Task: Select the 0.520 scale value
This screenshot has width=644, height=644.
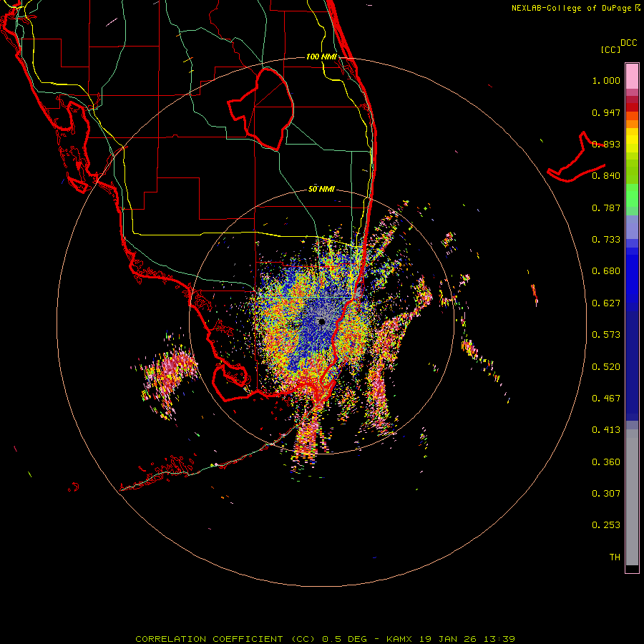Action: pos(606,367)
